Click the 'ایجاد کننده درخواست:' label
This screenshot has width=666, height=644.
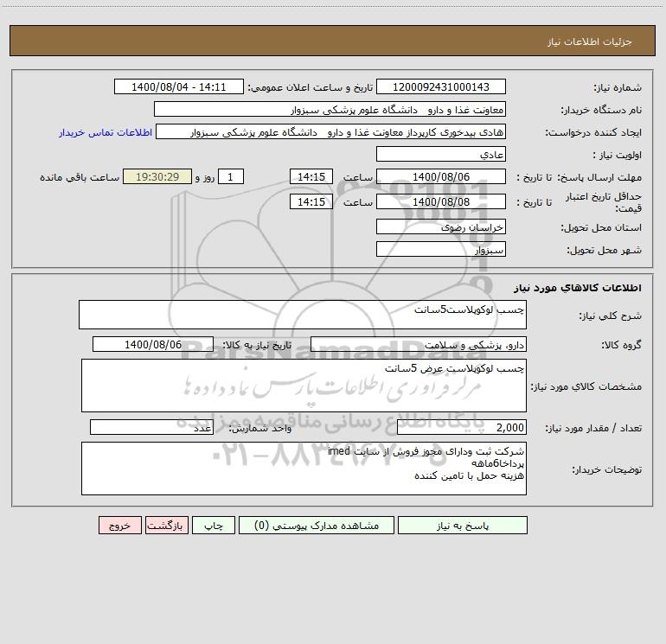point(593,133)
